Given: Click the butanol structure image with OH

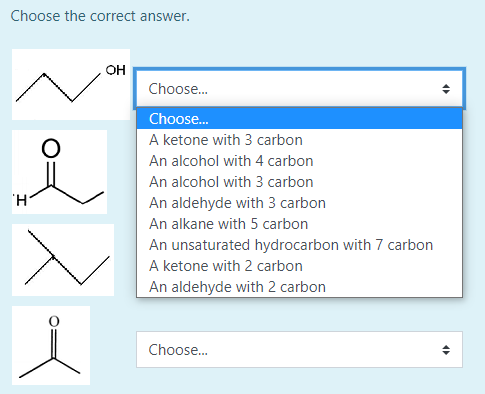Looking at the screenshot, I should click(x=71, y=84).
